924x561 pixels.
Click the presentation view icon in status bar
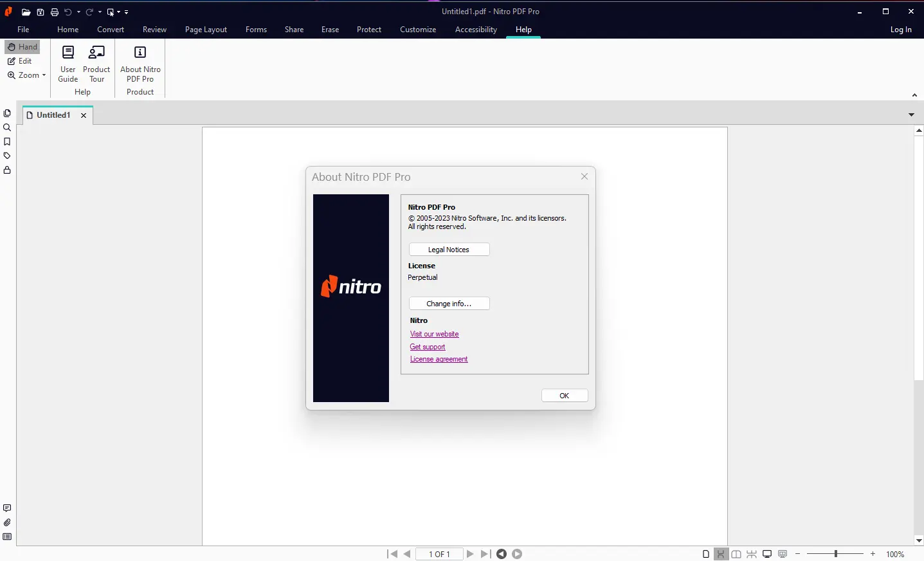coord(783,554)
